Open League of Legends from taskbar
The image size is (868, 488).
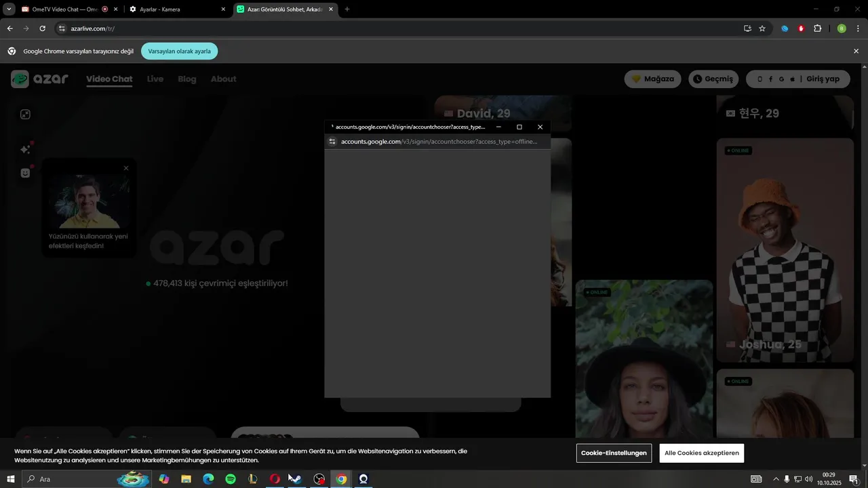(253, 479)
